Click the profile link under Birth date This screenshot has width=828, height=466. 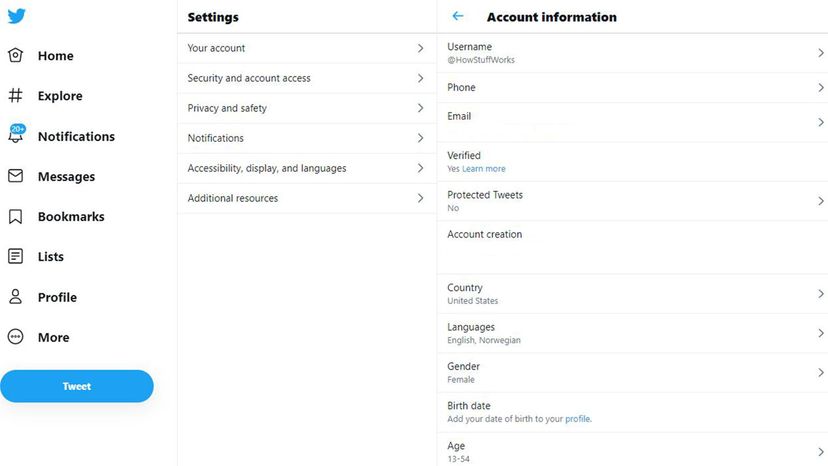click(578, 419)
